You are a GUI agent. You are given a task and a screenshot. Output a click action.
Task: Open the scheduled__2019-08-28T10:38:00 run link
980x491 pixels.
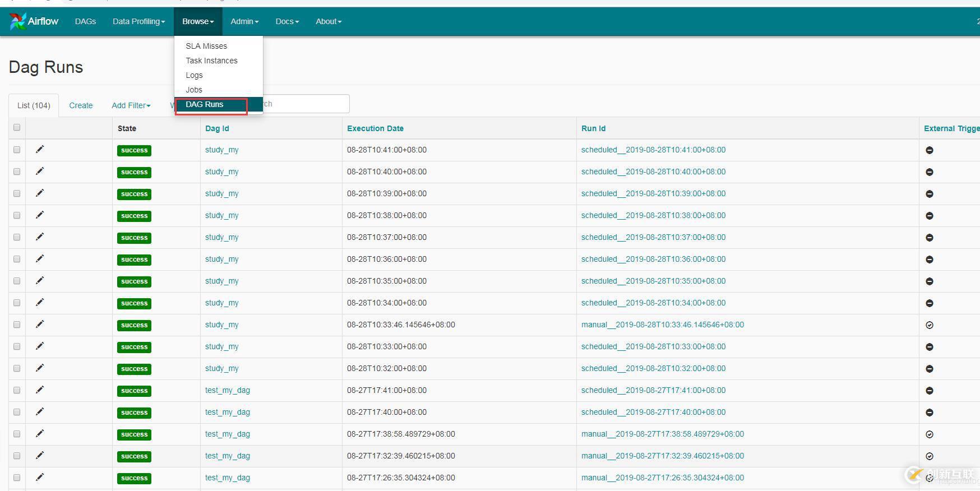pyautogui.click(x=653, y=215)
